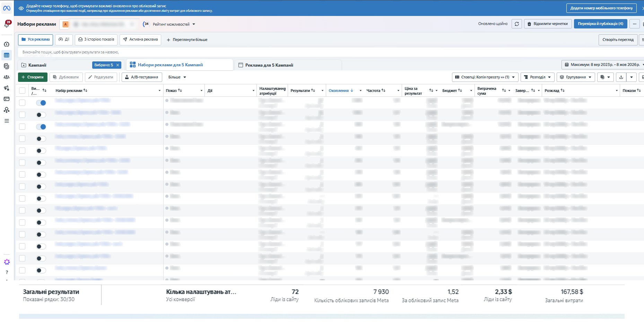The image size is (644, 323).
Task: Open megaphone advertising settings icon in sidebar
Action: point(7,88)
